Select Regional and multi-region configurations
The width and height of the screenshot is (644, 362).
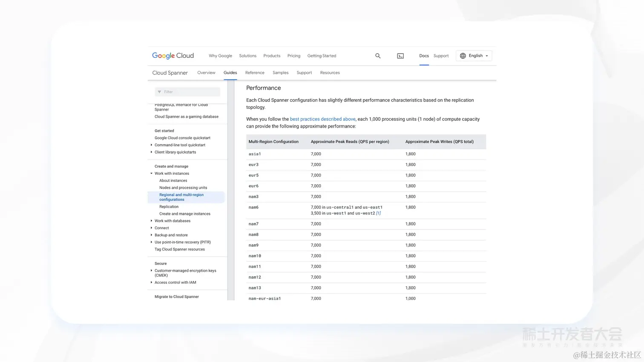[x=186, y=197]
